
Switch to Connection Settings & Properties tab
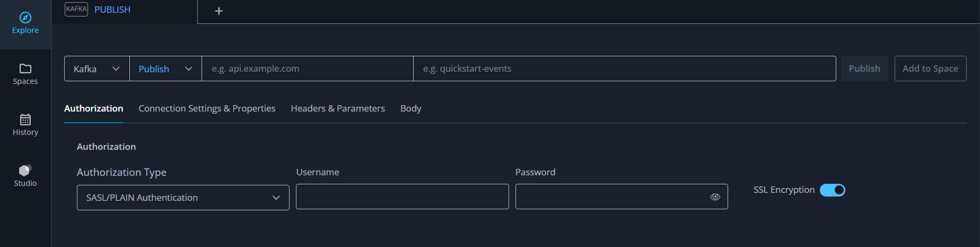[x=207, y=108]
